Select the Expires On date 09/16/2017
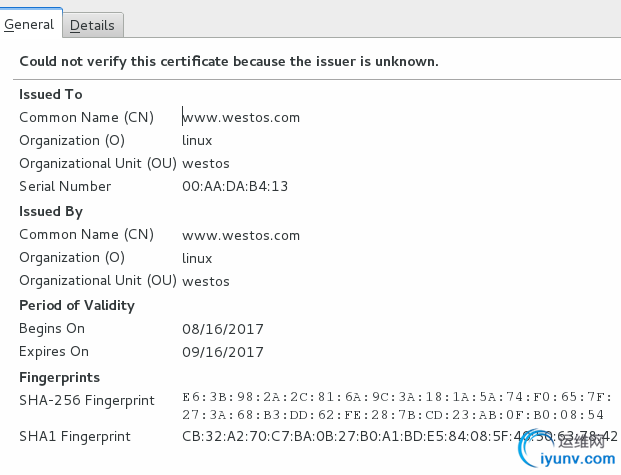 pos(223,352)
